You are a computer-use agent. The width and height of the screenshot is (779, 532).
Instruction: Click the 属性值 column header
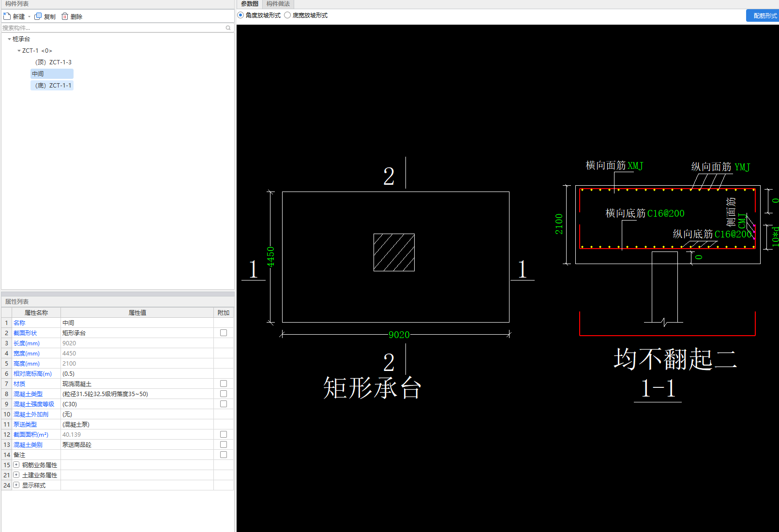(x=137, y=312)
